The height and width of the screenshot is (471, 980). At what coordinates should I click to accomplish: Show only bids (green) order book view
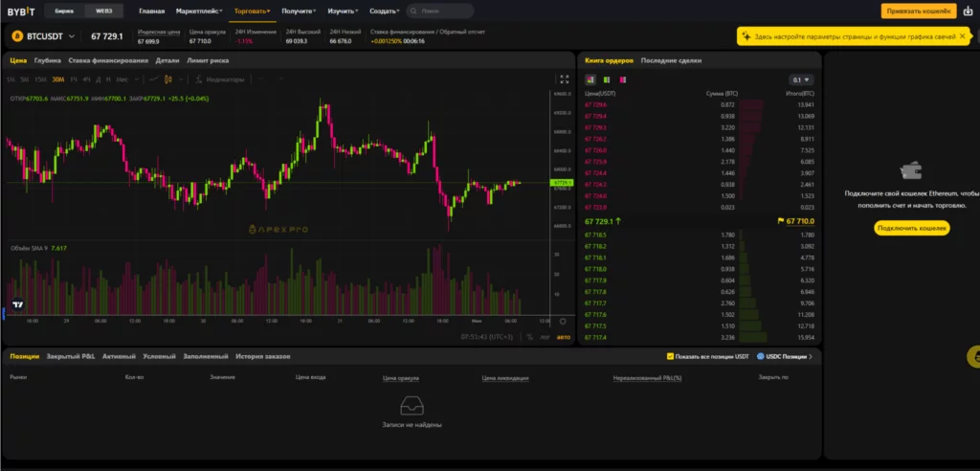[x=606, y=79]
